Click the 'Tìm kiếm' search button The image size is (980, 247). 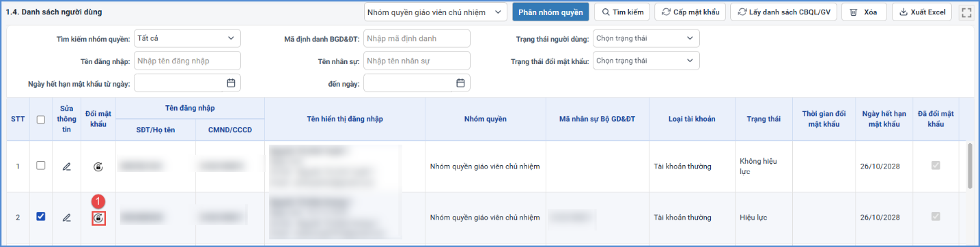(622, 12)
